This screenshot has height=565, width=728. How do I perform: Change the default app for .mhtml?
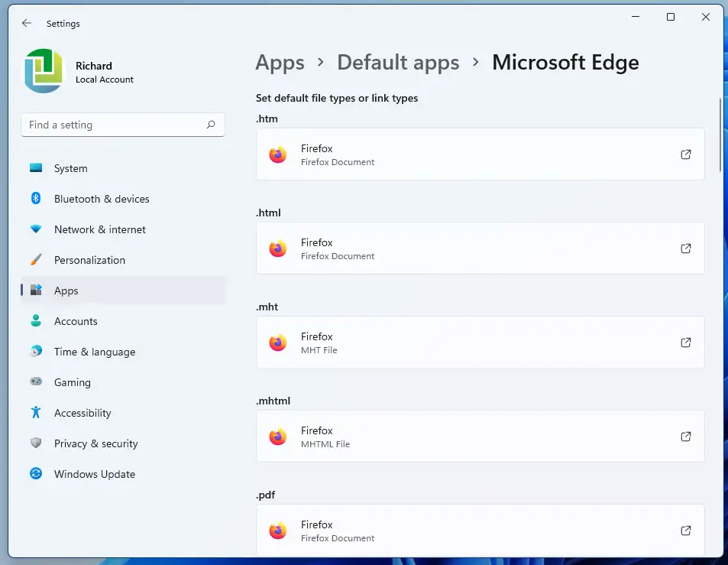pyautogui.click(x=480, y=437)
